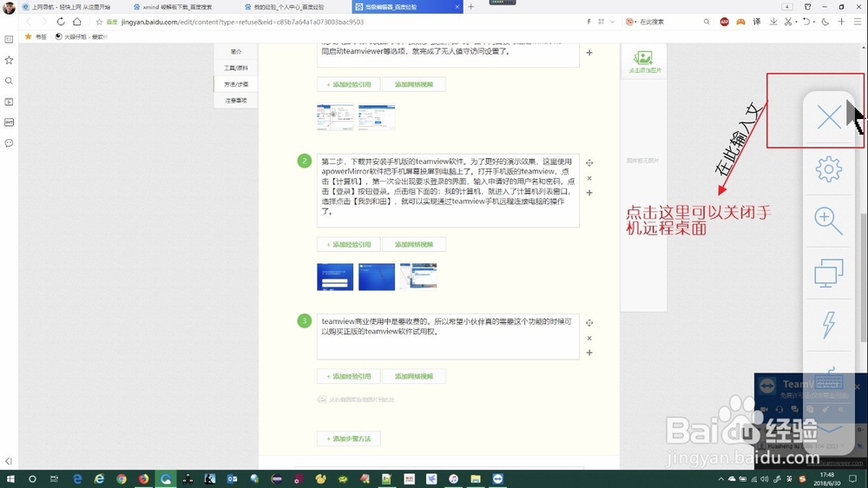Click 添加经验引用 button under step 2

pyautogui.click(x=349, y=244)
